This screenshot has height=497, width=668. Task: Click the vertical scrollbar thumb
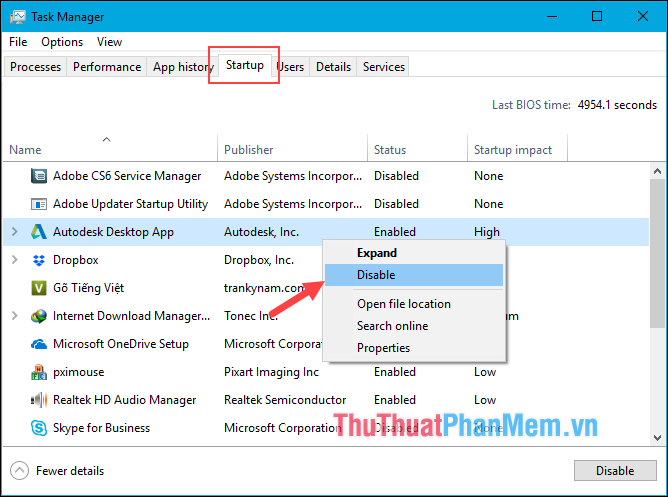657,253
